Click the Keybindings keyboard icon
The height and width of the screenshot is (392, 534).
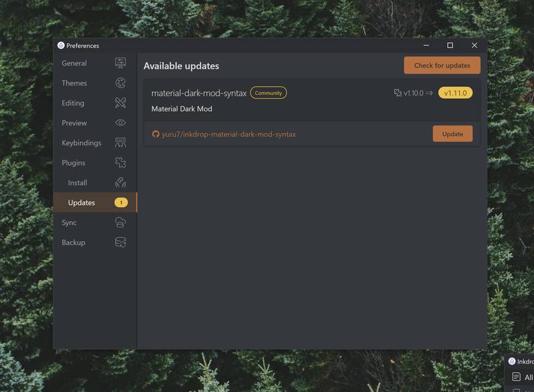pyautogui.click(x=119, y=142)
